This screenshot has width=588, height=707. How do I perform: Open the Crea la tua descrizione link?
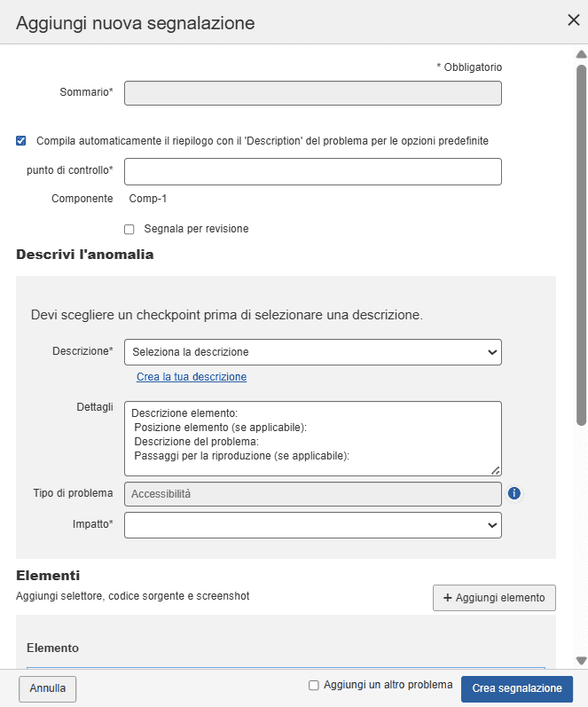(192, 377)
